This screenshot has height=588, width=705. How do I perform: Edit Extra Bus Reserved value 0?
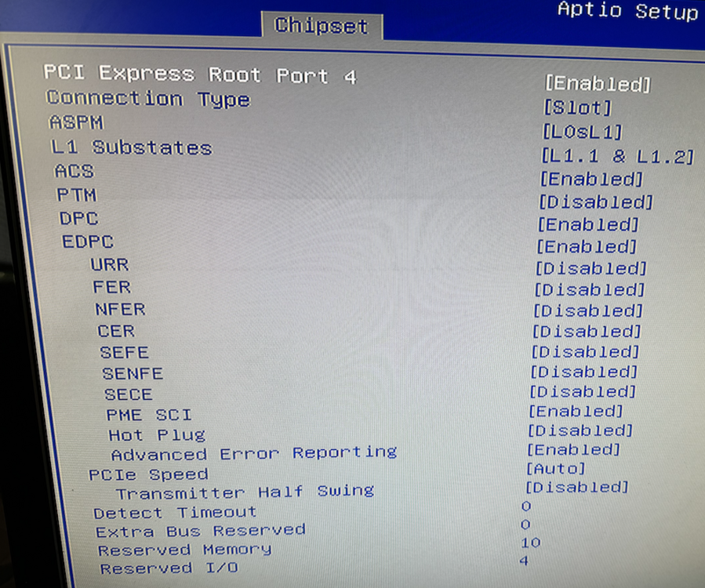coord(525,524)
